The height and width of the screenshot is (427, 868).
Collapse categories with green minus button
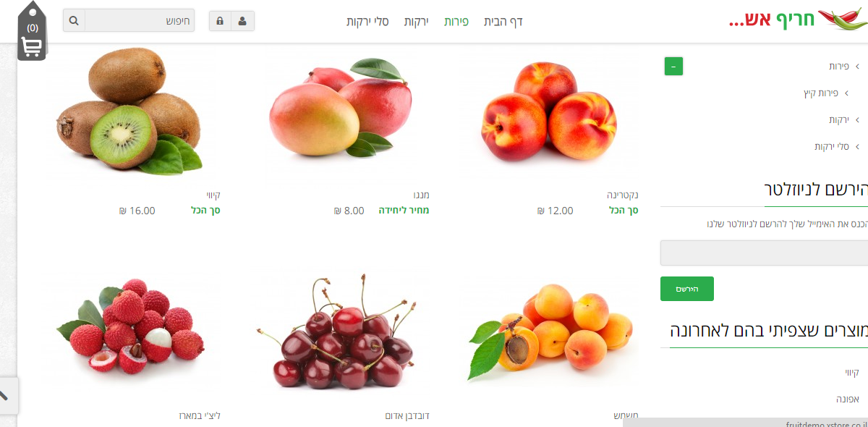point(673,66)
